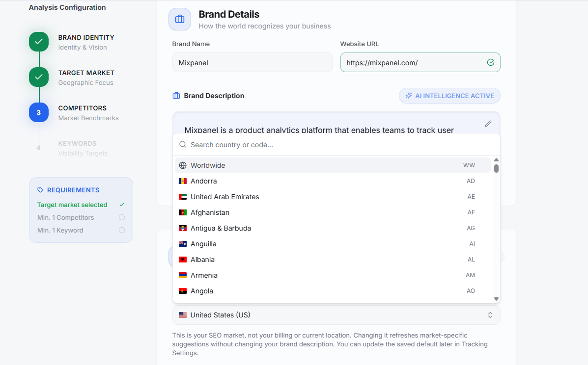Click the Competitors step 3 circle
This screenshot has height=365, width=588.
coord(39,112)
